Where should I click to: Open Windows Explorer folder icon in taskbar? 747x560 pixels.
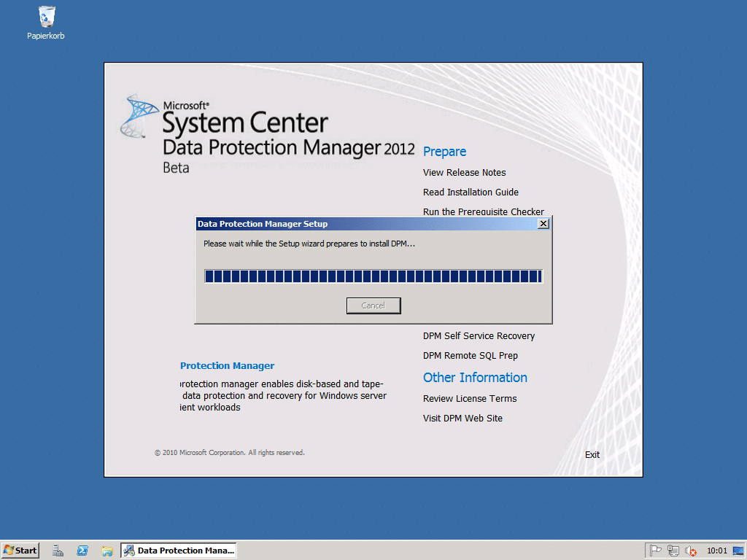click(x=107, y=551)
